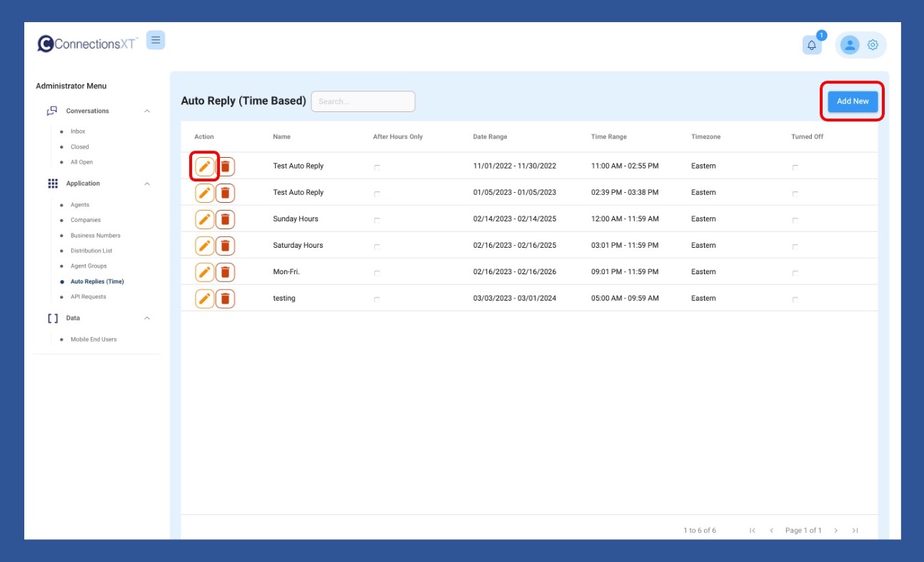Click the Search input field

363,101
